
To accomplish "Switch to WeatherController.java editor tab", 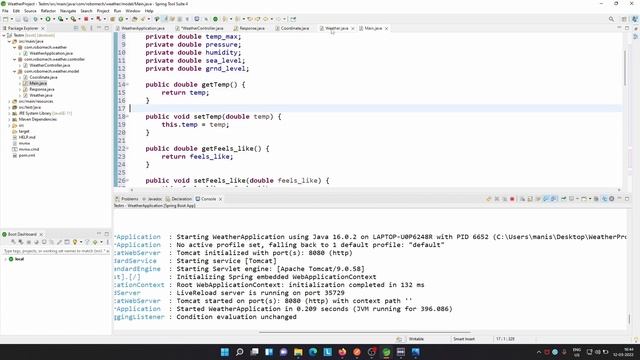I will (200, 28).
